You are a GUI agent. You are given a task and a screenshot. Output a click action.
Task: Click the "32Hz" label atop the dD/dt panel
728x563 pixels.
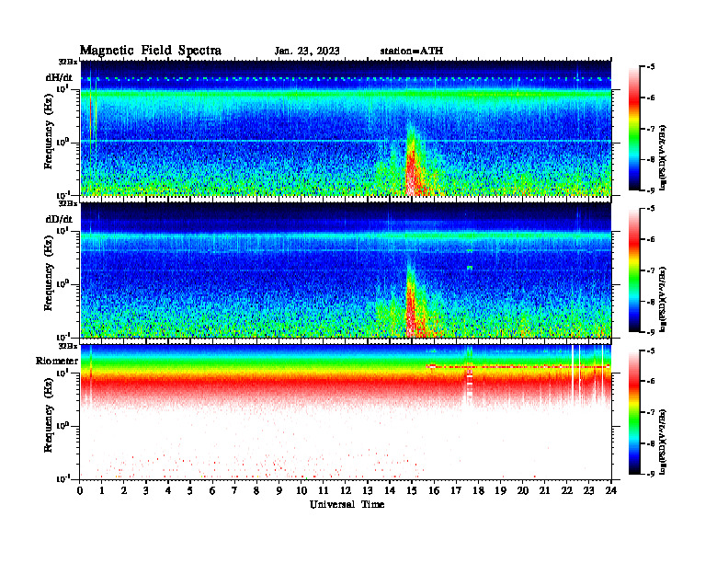[67, 203]
